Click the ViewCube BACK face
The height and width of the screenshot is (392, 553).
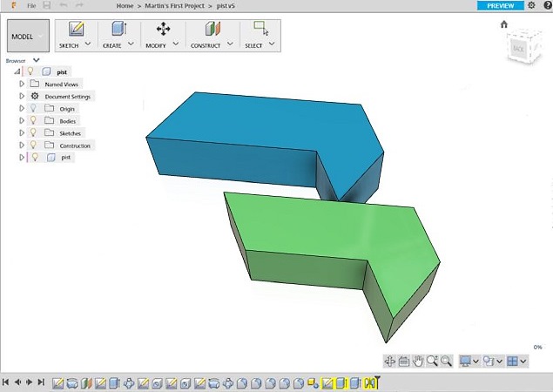[518, 49]
